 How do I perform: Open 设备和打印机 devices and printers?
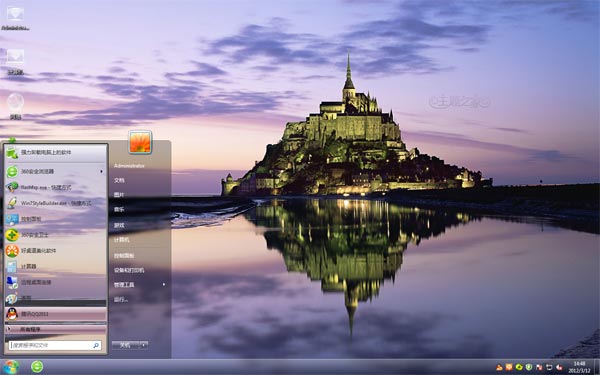tap(129, 270)
